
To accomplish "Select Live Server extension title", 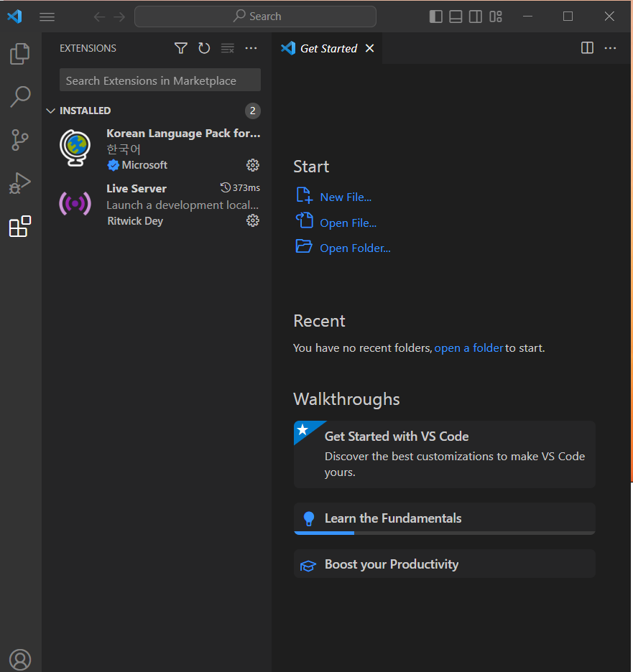I will click(137, 189).
